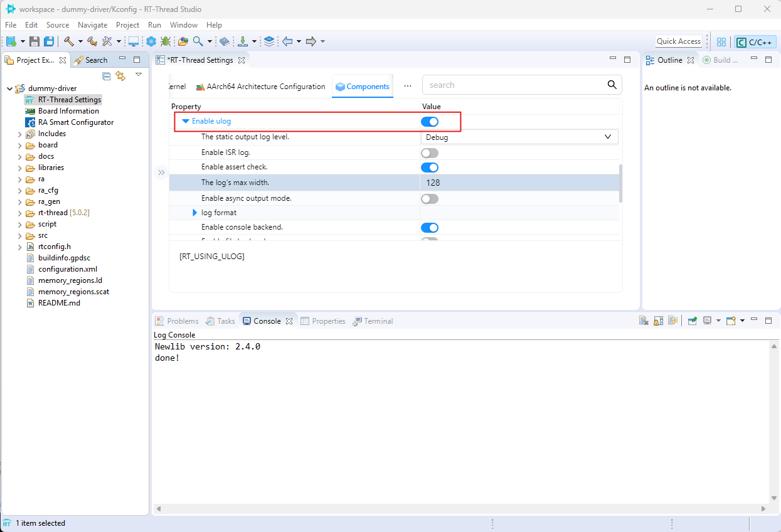Click the build hammer icon in toolbar
The width and height of the screenshot is (781, 532).
tap(68, 41)
